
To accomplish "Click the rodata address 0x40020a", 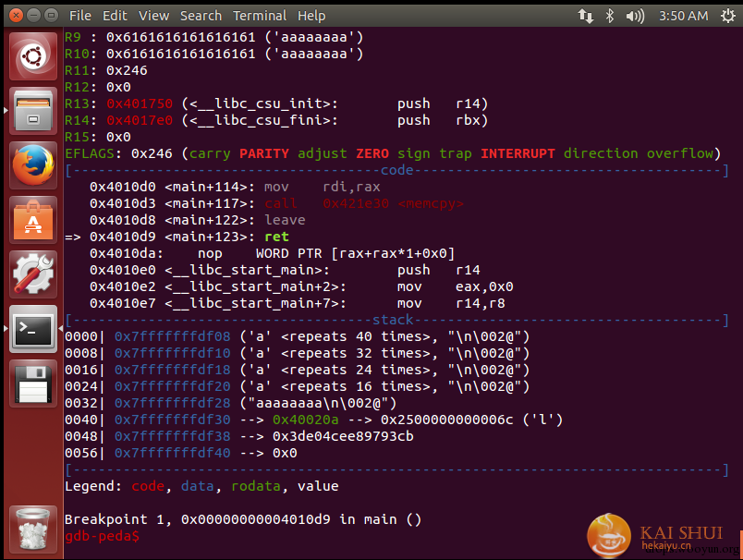I will [x=306, y=420].
